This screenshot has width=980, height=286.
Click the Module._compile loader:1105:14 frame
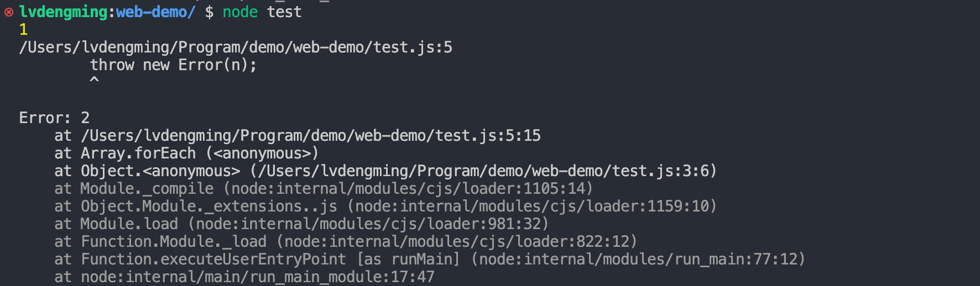[336, 189]
